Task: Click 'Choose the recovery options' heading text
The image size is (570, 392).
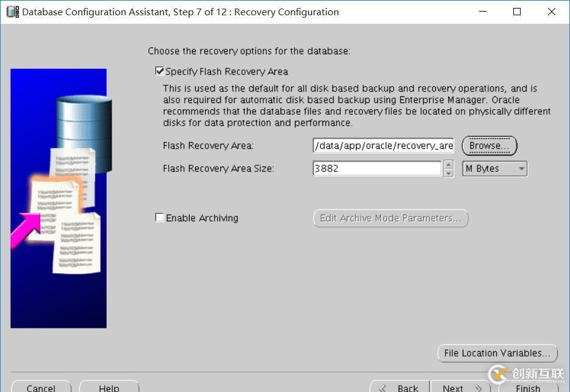Action: [x=249, y=51]
